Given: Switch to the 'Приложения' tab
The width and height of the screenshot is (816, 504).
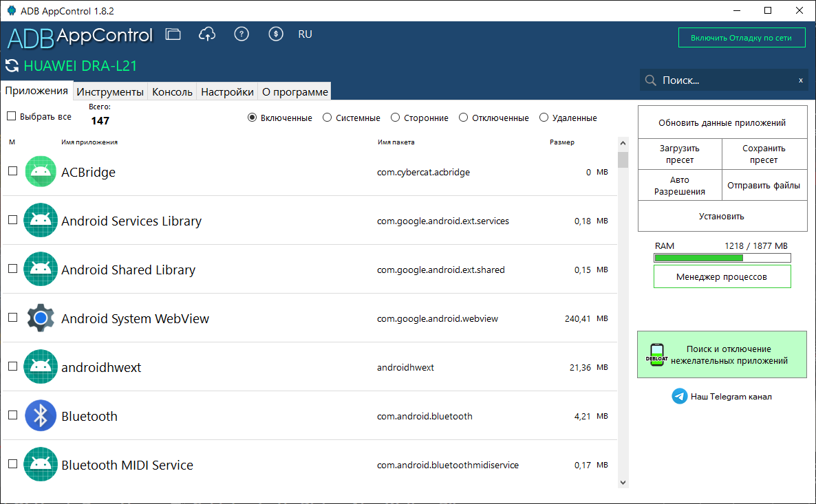Looking at the screenshot, I should point(36,91).
